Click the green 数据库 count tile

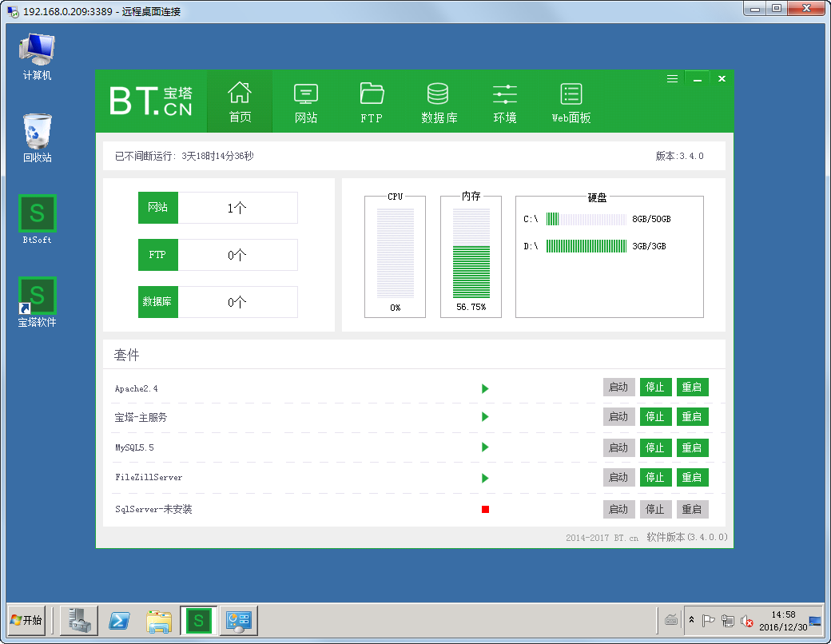coord(158,302)
